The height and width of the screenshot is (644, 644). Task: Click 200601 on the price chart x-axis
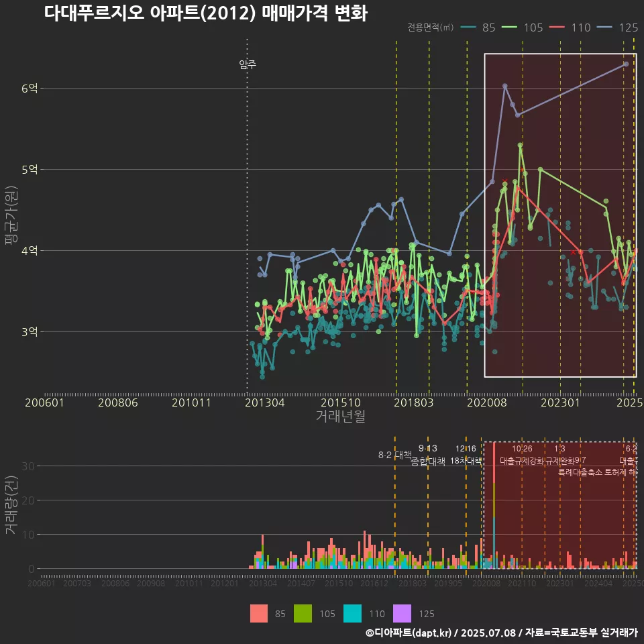tap(44, 402)
